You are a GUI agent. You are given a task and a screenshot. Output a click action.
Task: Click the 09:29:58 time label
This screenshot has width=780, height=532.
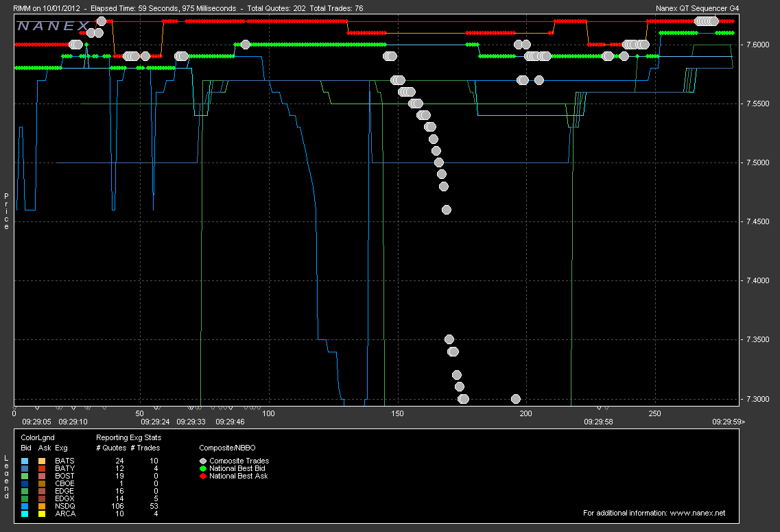[x=598, y=422]
